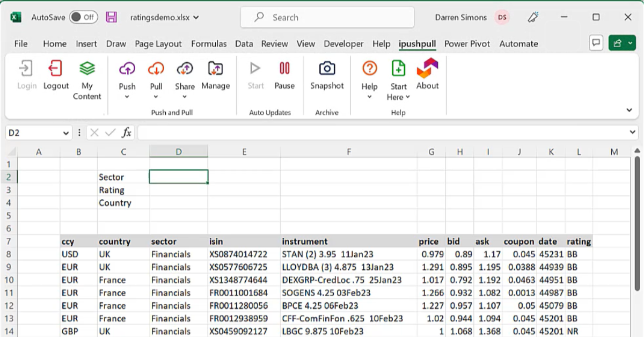This screenshot has height=337, width=644.
Task: Click the Save disk icon
Action: point(112,17)
